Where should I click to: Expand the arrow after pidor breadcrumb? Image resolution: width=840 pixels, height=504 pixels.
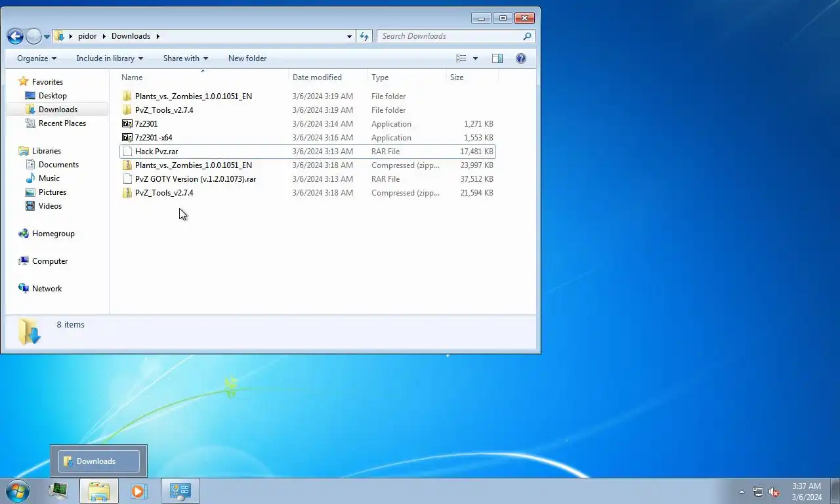point(104,36)
